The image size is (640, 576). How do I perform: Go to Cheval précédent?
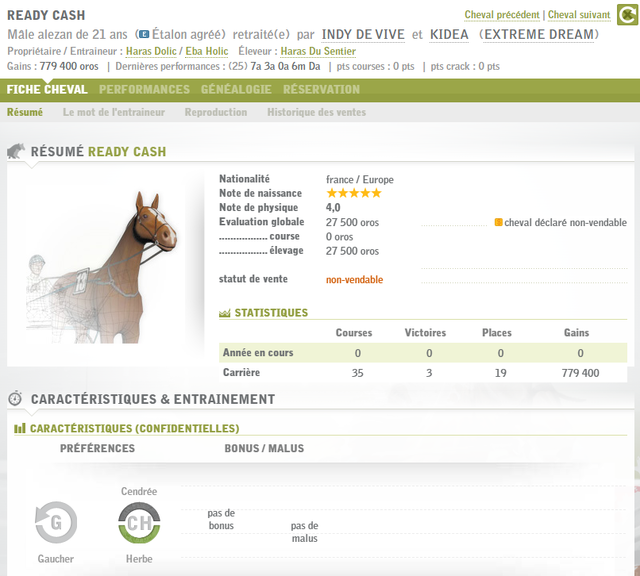502,16
